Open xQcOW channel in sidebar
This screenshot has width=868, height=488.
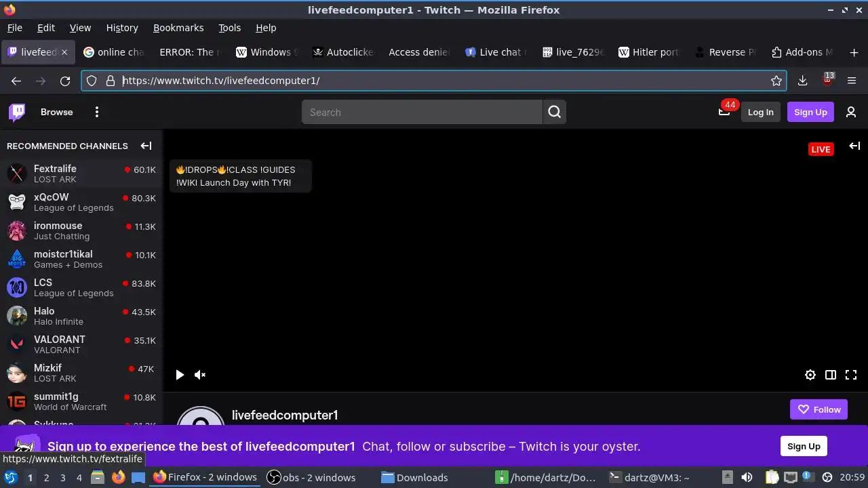click(81, 202)
